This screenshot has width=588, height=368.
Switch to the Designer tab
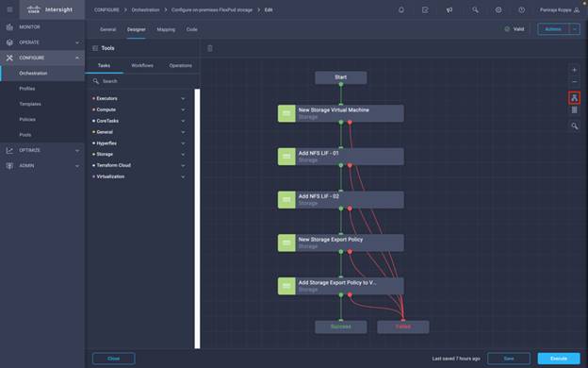(x=136, y=29)
